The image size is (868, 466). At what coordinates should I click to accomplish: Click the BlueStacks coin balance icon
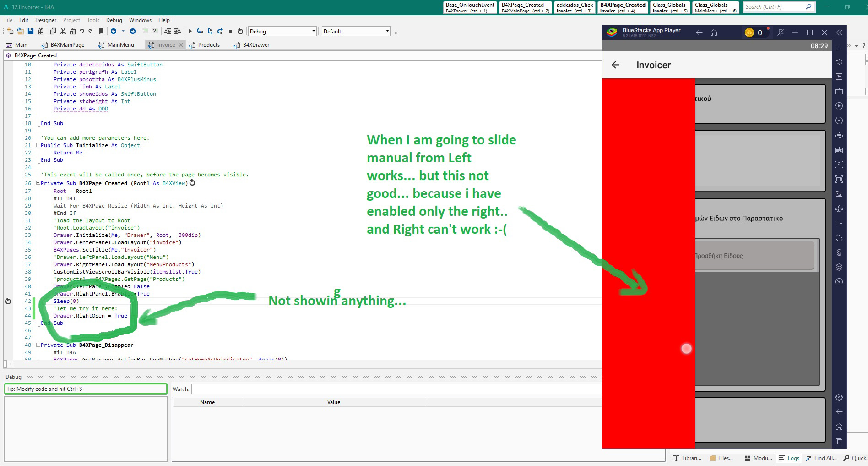click(749, 33)
